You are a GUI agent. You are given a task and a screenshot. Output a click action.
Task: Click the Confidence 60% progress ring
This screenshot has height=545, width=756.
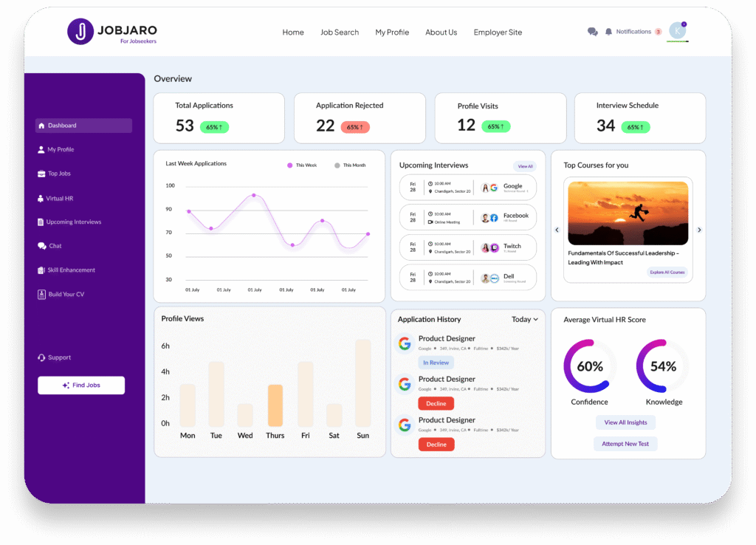(x=589, y=366)
